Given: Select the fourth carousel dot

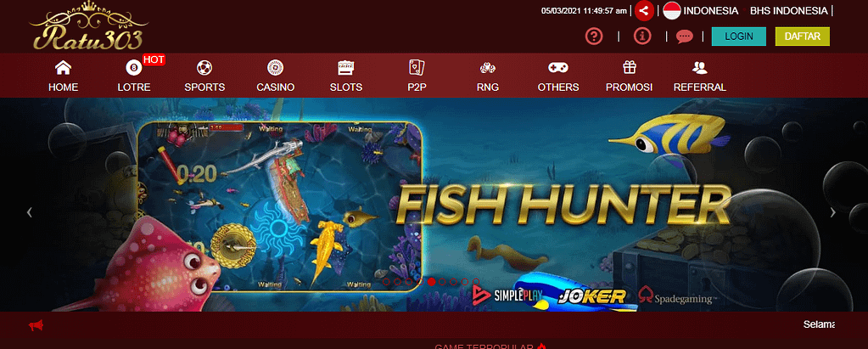Looking at the screenshot, I should 420,281.
